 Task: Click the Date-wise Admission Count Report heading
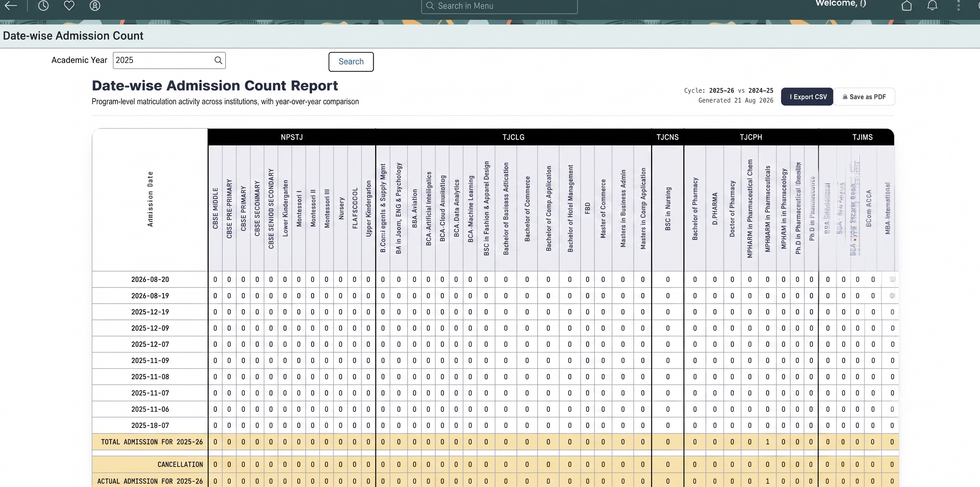[214, 86]
